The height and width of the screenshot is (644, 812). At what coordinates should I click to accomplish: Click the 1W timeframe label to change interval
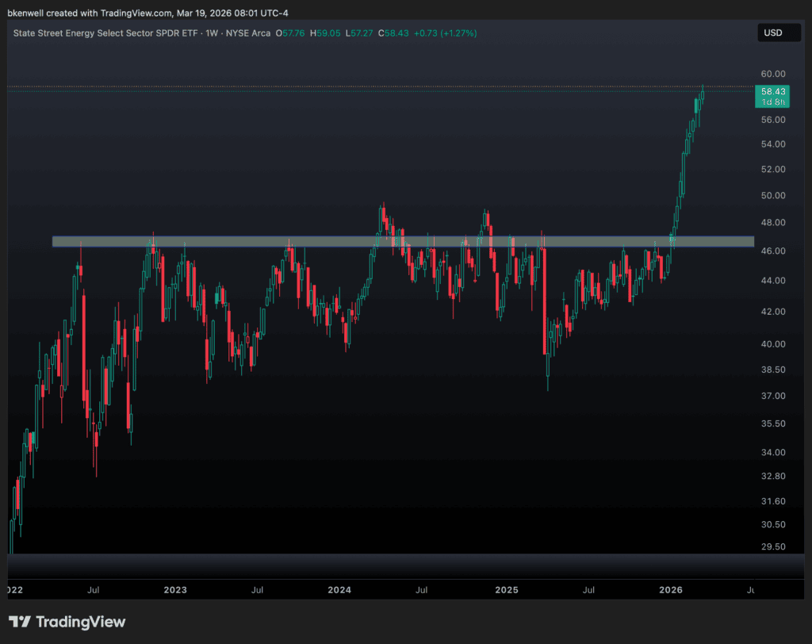205,34
